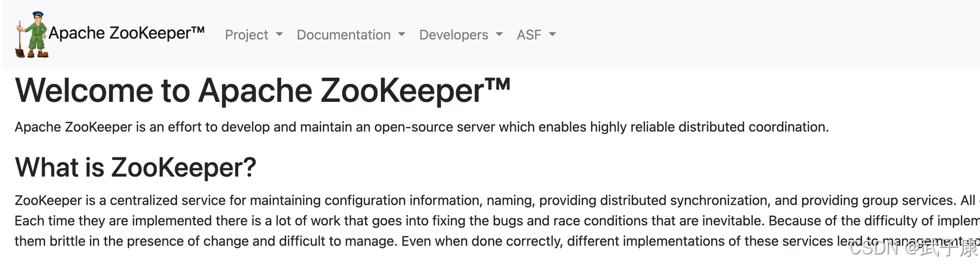This screenshot has height=264, width=980.
Task: Expand the Developers dropdown caret
Action: pyautogui.click(x=499, y=34)
